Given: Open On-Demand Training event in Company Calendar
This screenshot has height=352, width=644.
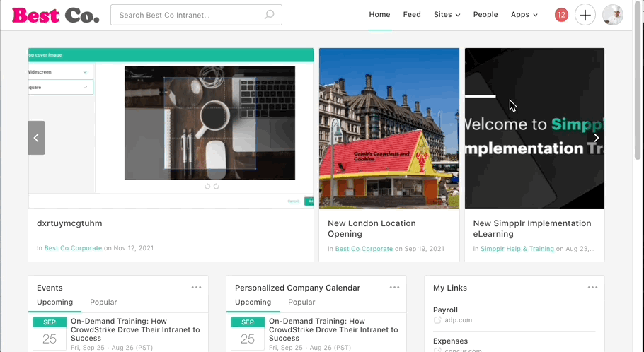Looking at the screenshot, I should pos(333,330).
